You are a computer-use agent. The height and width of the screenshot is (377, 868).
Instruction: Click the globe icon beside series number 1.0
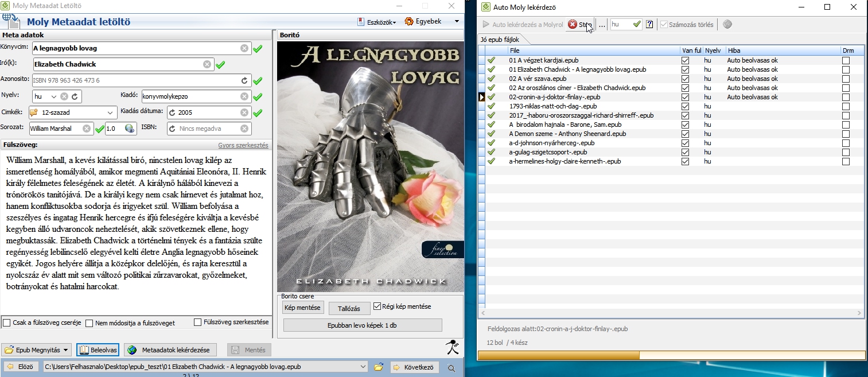[129, 129]
